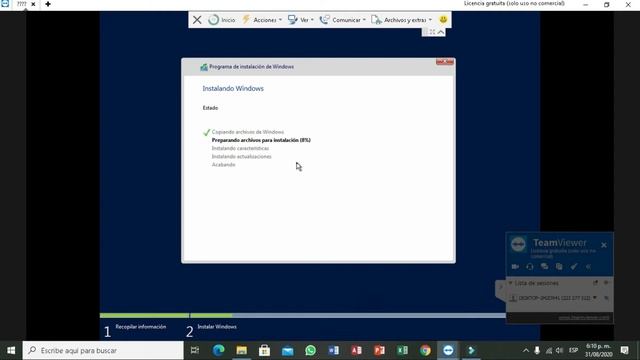640x360 pixels.
Task: Show hidden system tray icons
Action: click(526, 350)
